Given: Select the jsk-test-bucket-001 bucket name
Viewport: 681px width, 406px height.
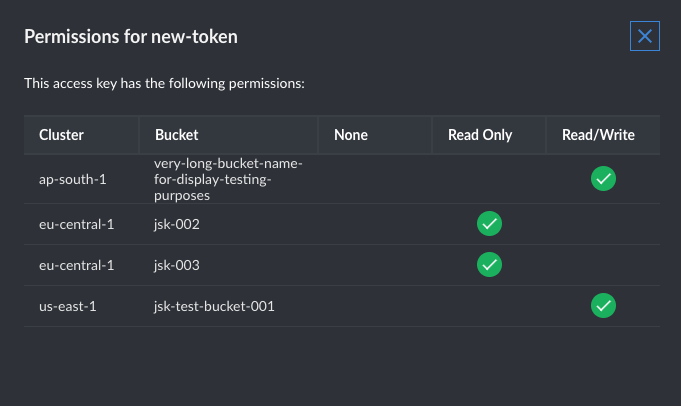Looking at the screenshot, I should click(214, 306).
